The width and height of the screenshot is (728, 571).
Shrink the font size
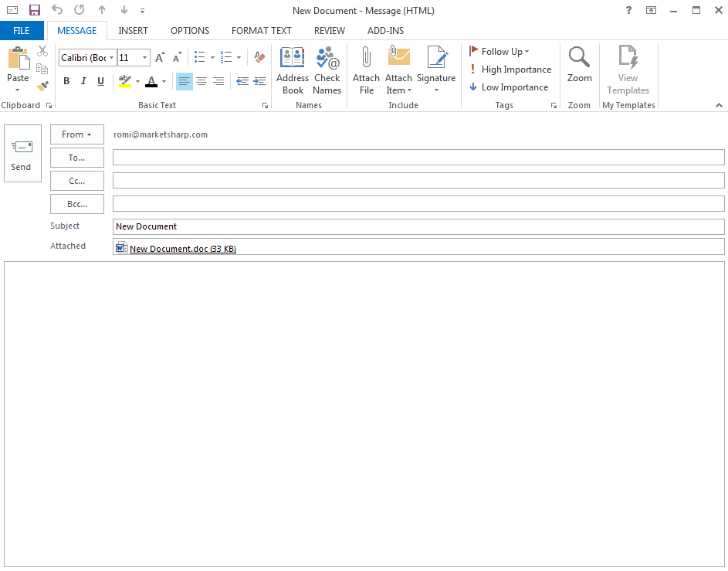coord(177,58)
